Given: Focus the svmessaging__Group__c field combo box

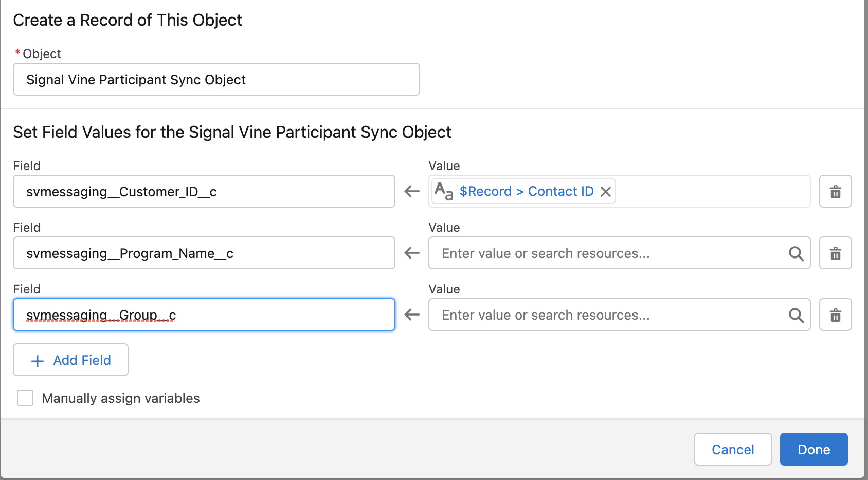Looking at the screenshot, I should [204, 315].
